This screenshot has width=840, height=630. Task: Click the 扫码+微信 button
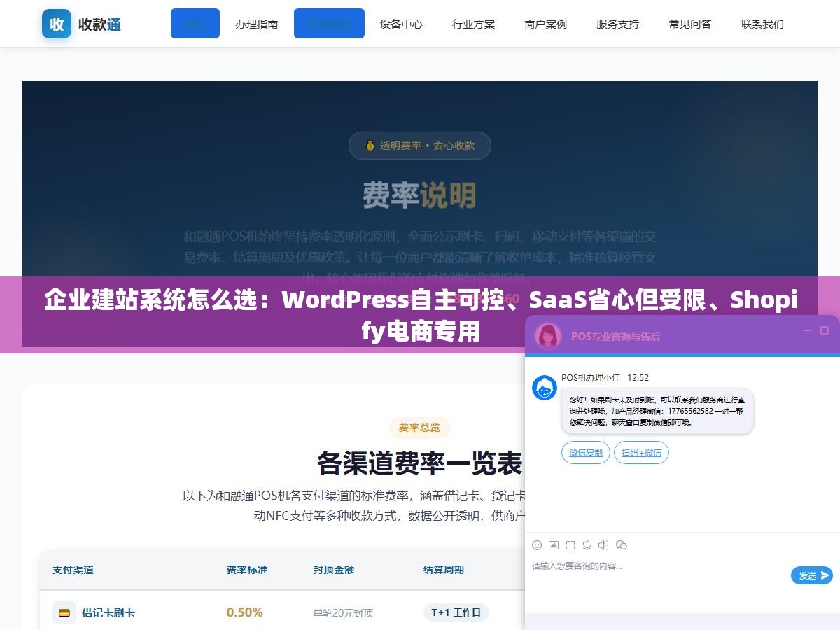pyautogui.click(x=641, y=452)
